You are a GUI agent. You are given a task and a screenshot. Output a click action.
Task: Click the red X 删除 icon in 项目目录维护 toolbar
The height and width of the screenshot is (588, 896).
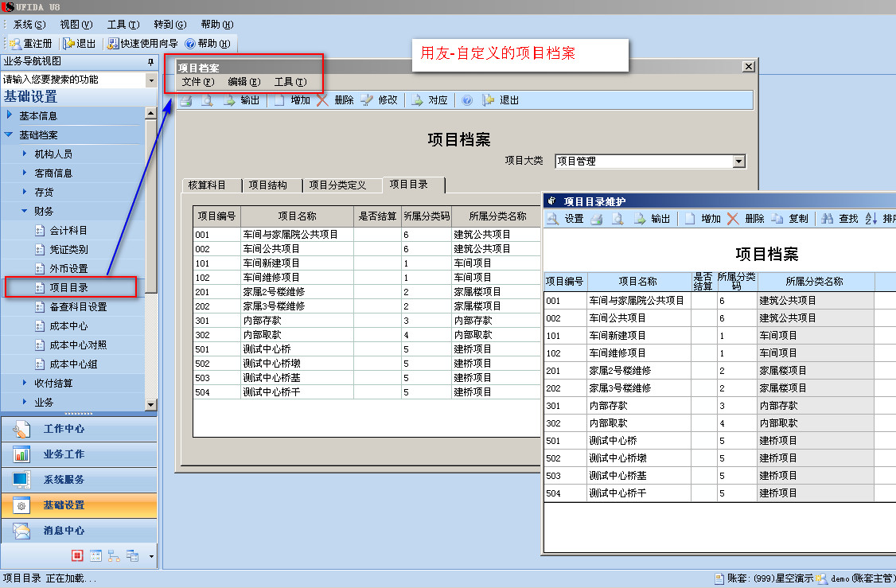click(733, 219)
